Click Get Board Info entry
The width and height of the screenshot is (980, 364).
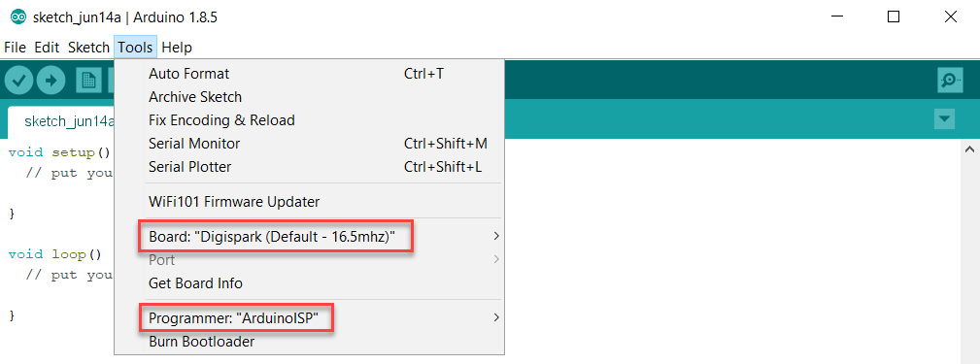pos(310,282)
